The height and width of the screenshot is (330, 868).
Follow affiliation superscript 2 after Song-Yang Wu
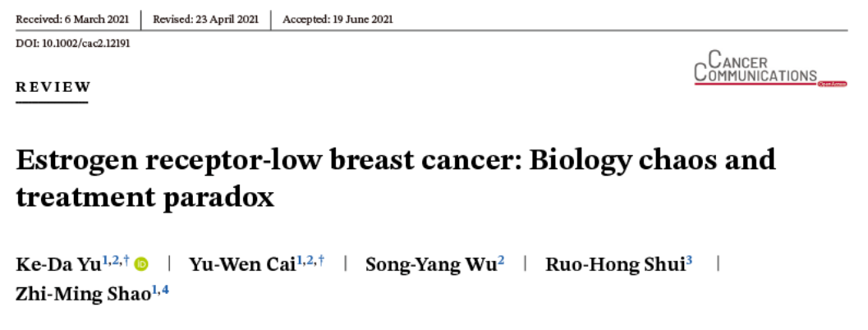[x=501, y=260]
